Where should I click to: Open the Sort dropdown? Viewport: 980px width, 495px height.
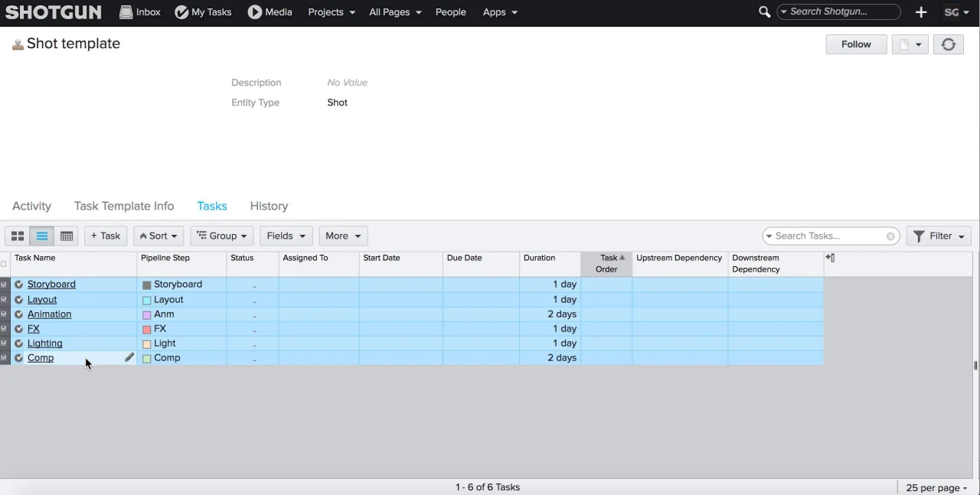(x=158, y=236)
